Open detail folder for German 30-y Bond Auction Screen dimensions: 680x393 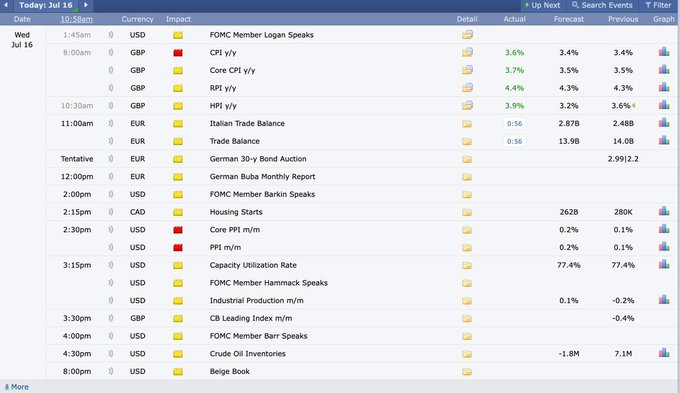tap(467, 159)
